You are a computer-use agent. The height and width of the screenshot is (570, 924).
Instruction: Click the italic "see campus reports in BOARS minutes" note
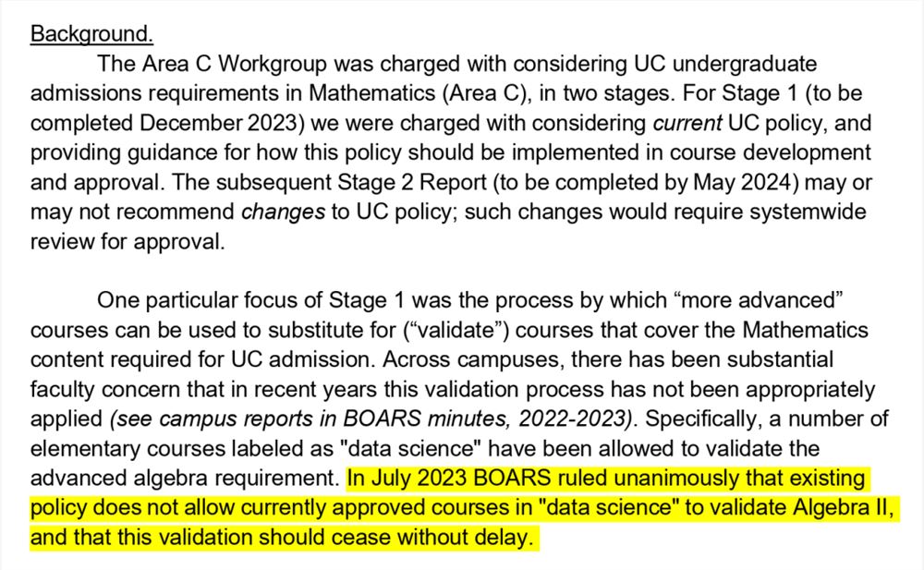(x=311, y=418)
